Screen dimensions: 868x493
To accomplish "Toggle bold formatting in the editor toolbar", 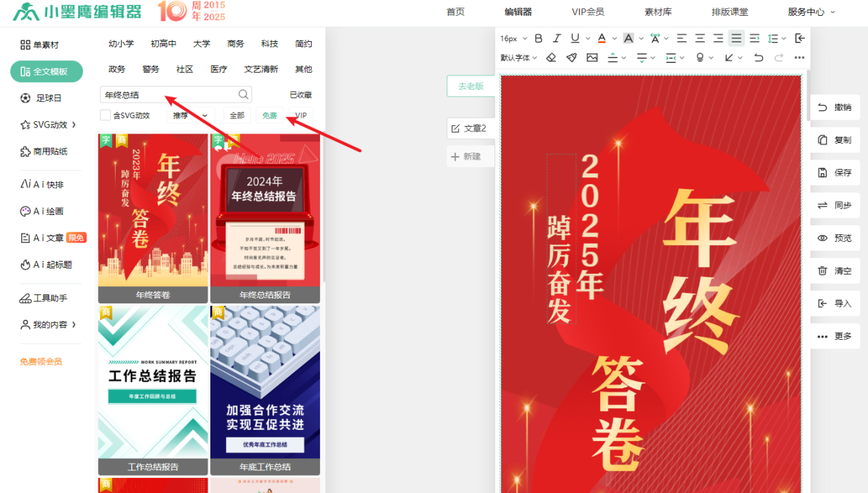I will (x=538, y=38).
